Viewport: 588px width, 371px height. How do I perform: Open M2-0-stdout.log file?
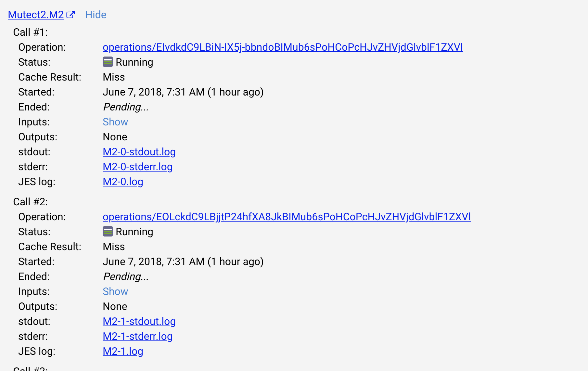139,152
